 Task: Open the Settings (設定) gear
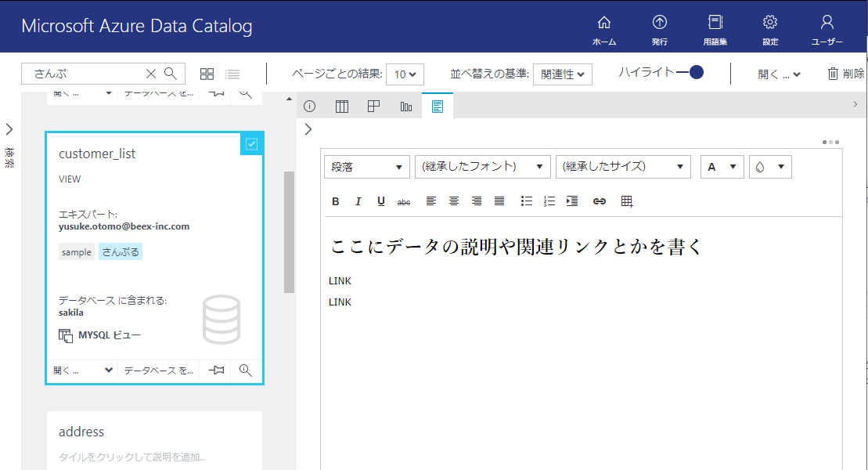point(770,30)
